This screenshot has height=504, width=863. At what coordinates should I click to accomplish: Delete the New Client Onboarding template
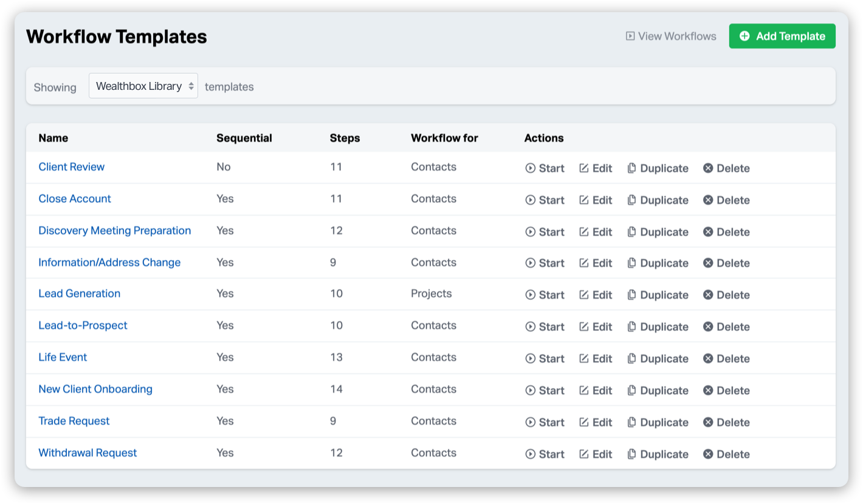[x=726, y=390]
